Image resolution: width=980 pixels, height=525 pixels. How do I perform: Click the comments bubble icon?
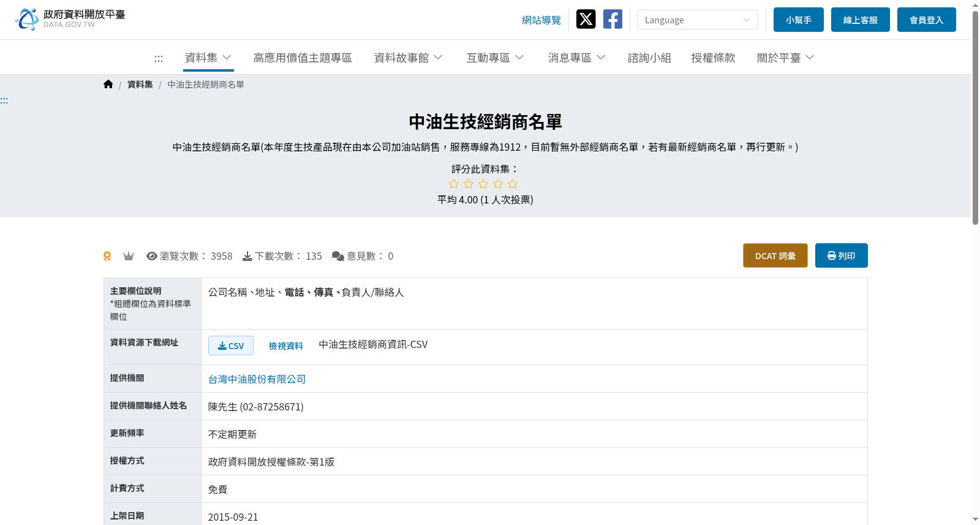337,256
